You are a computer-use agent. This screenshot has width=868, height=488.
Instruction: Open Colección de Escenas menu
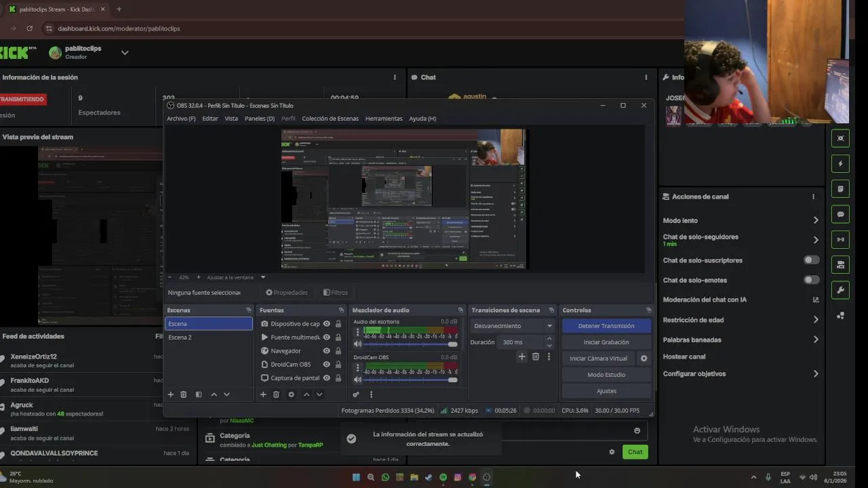tap(330, 119)
